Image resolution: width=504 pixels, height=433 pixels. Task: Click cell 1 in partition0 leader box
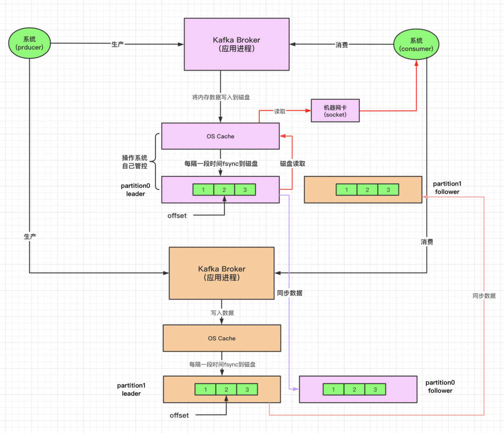point(203,190)
